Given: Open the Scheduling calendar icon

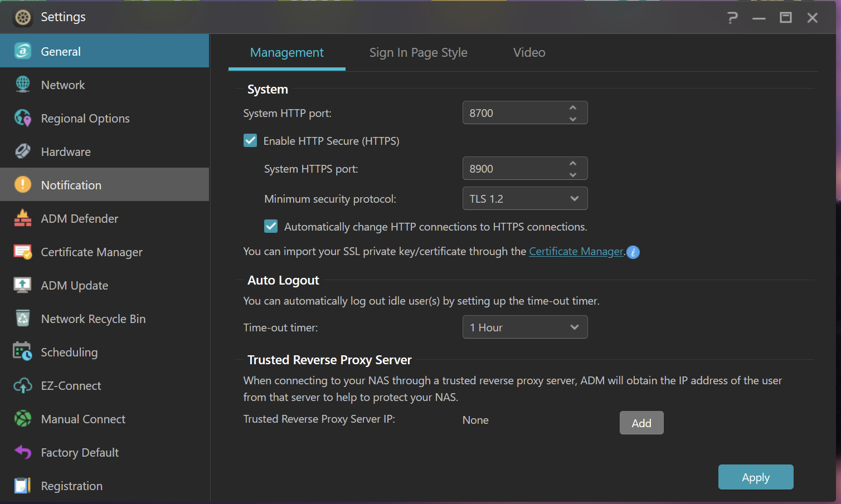Looking at the screenshot, I should [x=23, y=352].
